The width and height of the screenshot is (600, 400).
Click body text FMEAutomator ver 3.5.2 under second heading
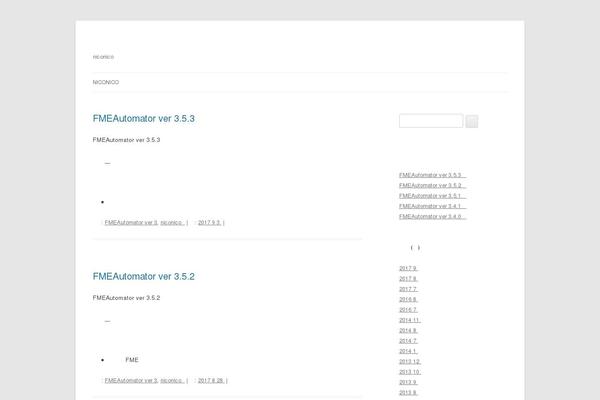pyautogui.click(x=126, y=298)
